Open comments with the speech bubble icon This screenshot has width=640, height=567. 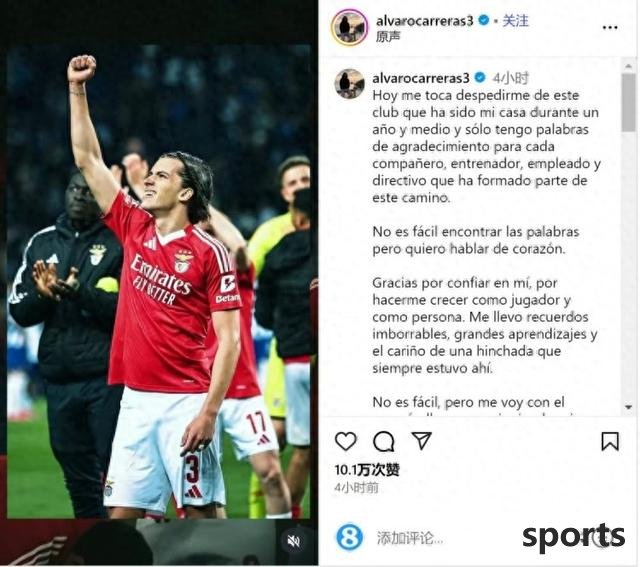[x=384, y=441]
